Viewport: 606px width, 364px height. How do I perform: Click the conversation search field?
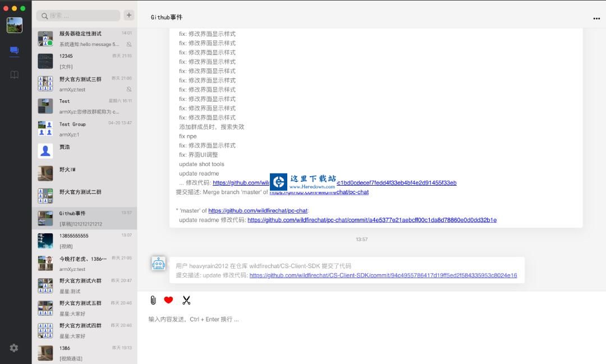tap(79, 16)
